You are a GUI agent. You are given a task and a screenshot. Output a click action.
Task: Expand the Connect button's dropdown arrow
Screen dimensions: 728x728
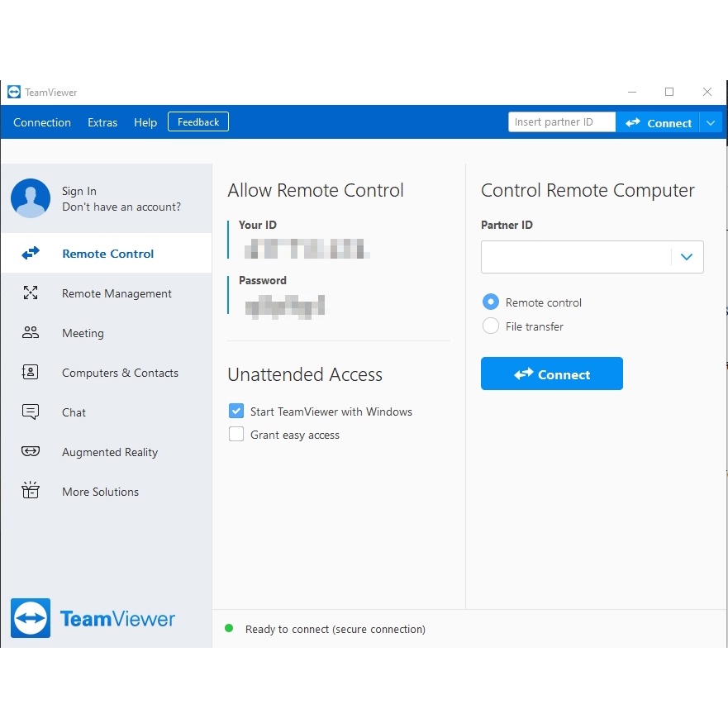click(711, 121)
